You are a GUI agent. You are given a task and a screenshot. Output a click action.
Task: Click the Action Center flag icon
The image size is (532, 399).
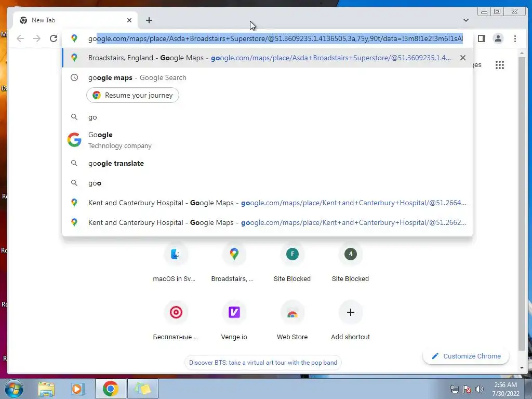467,389
